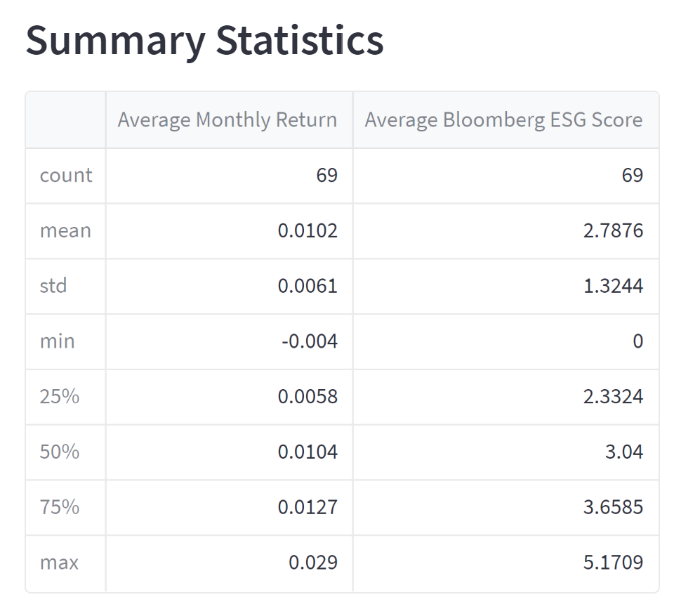
Task: Click the 75% ESG score cell 3.6585
Action: pyautogui.click(x=613, y=507)
